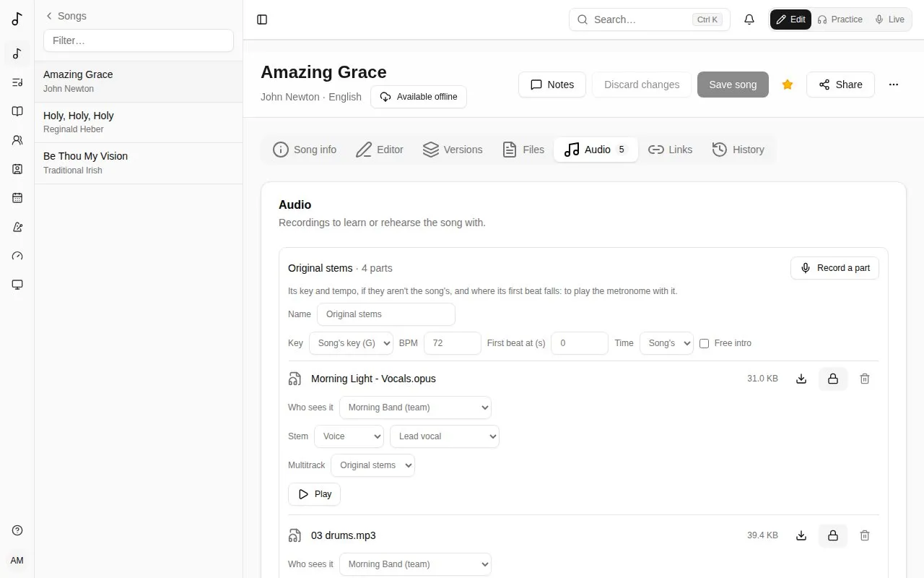
Task: Download Morning Light - Vocals.opus
Action: tap(801, 379)
